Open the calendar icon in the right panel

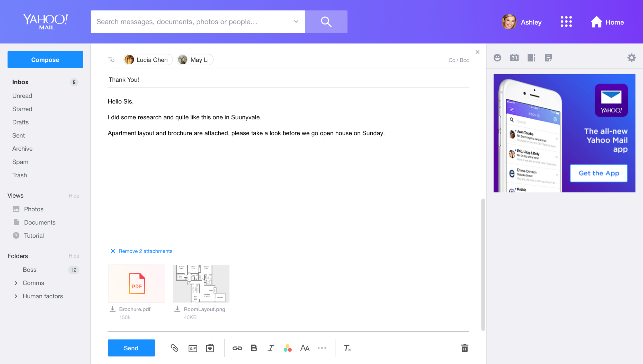(x=514, y=58)
